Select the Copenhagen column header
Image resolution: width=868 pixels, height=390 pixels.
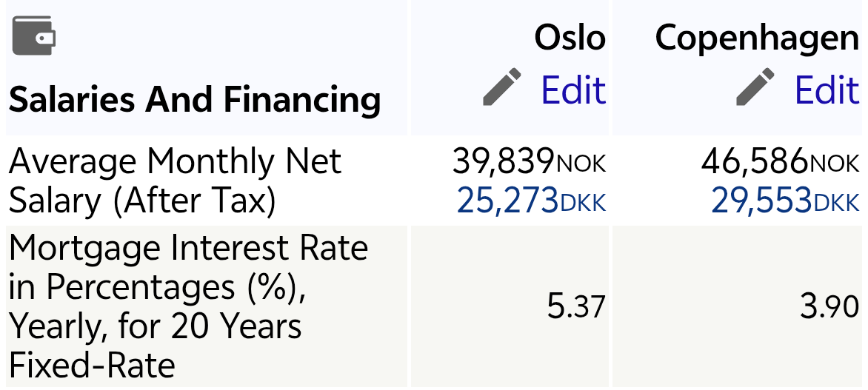click(757, 37)
